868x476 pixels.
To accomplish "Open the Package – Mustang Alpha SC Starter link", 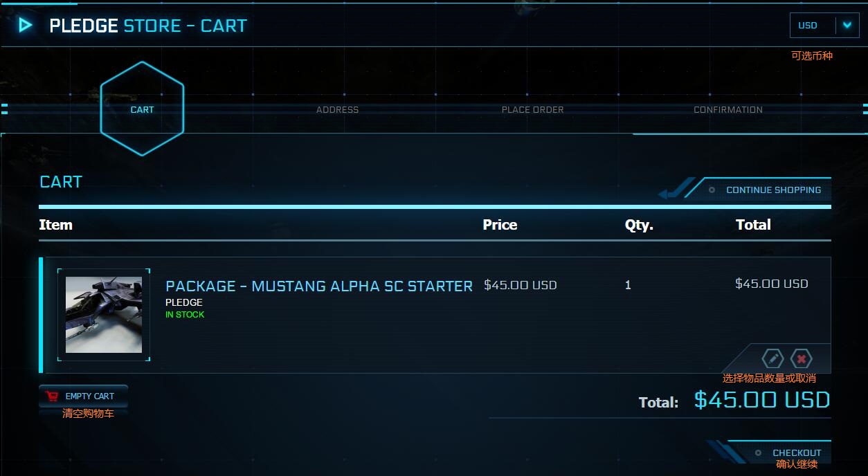I will (319, 286).
